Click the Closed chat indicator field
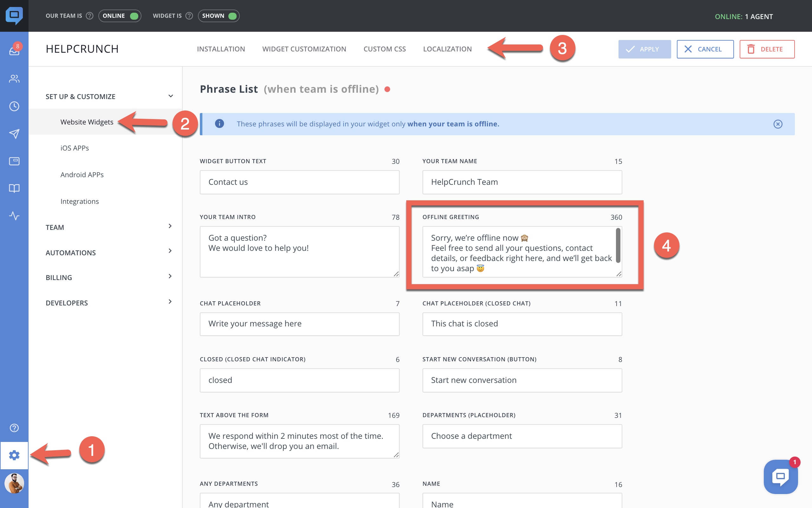 [x=299, y=380]
